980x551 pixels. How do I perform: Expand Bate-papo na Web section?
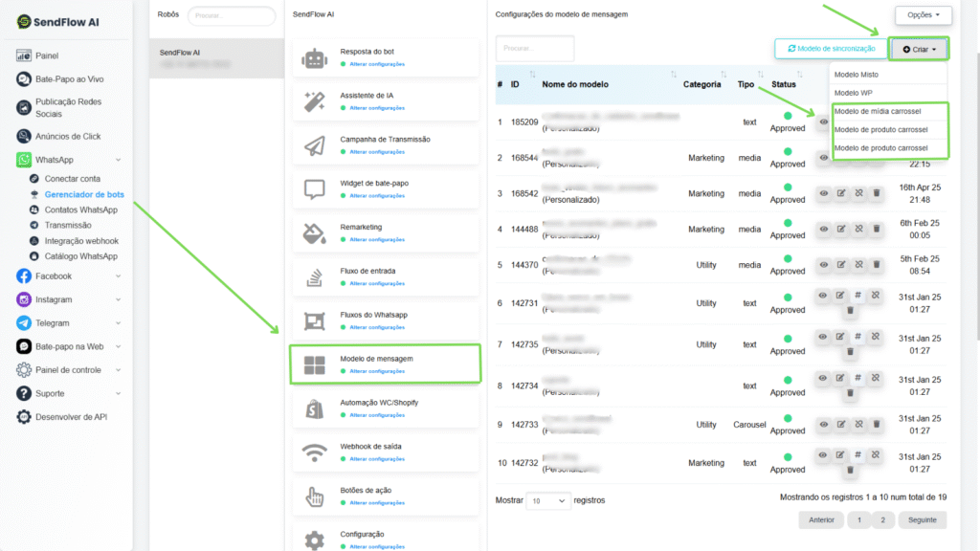118,346
